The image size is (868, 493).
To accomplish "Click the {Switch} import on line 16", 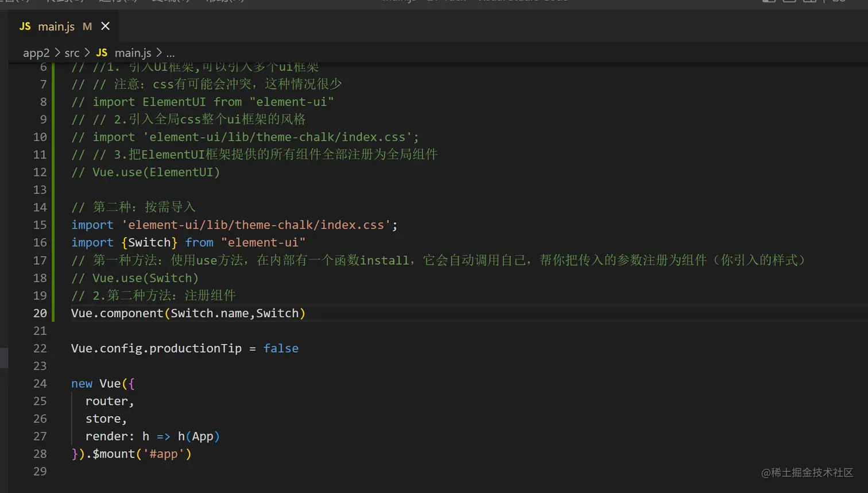I will [149, 242].
